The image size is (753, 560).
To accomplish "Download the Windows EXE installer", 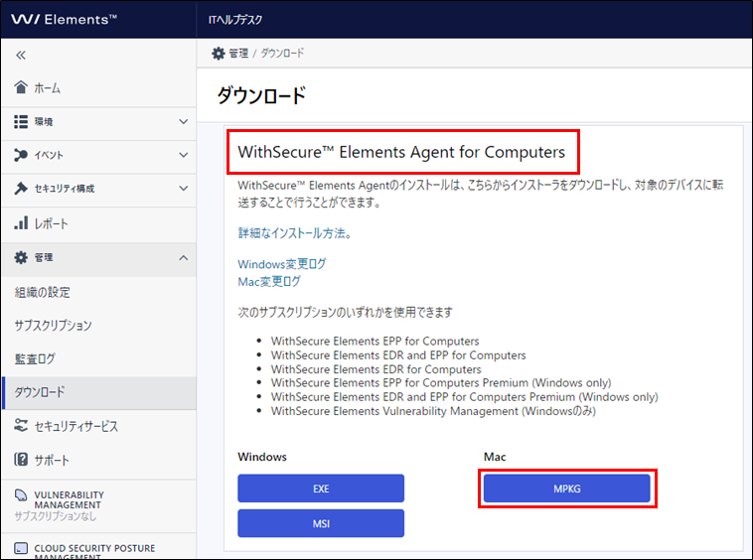I will [321, 489].
